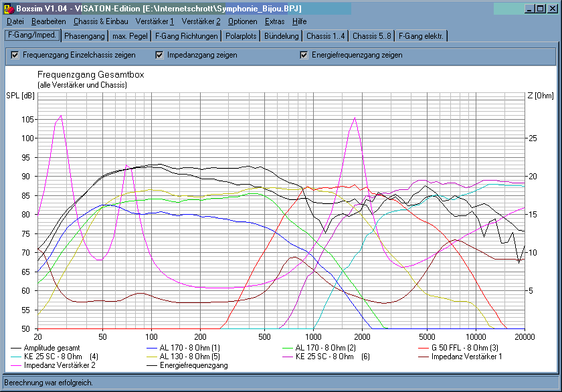Click the 'AL 170 - 8 Ohm (2)' legend entry
The width and height of the screenshot is (562, 392).
319,348
